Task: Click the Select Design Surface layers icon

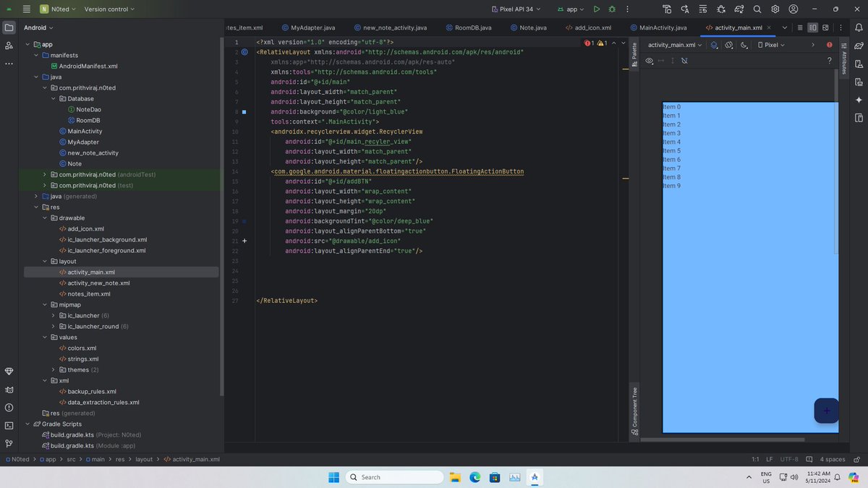Action: tap(714, 45)
